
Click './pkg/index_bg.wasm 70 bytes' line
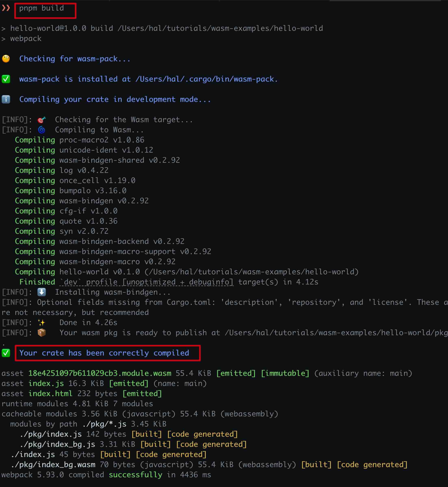(209, 465)
